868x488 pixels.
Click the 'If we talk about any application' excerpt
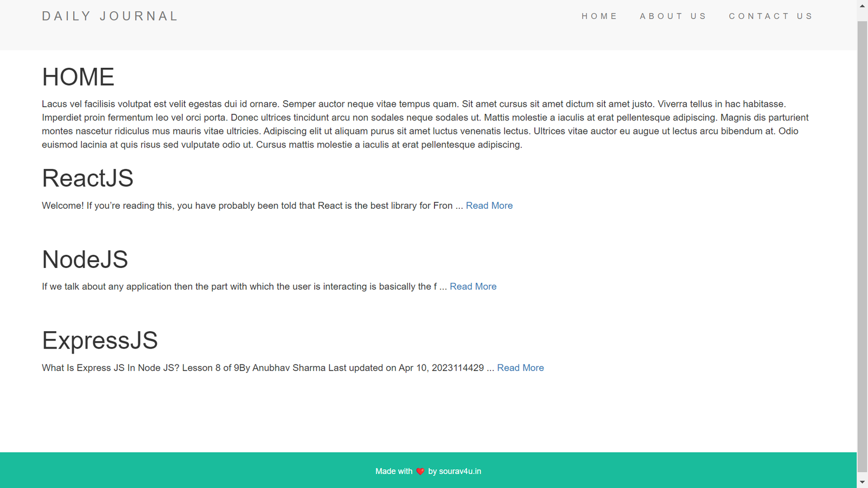coord(244,286)
